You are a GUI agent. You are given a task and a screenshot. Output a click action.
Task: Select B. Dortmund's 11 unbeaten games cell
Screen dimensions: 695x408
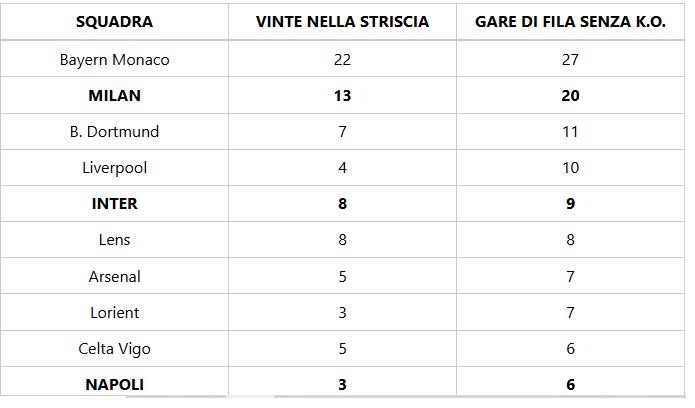pos(570,132)
